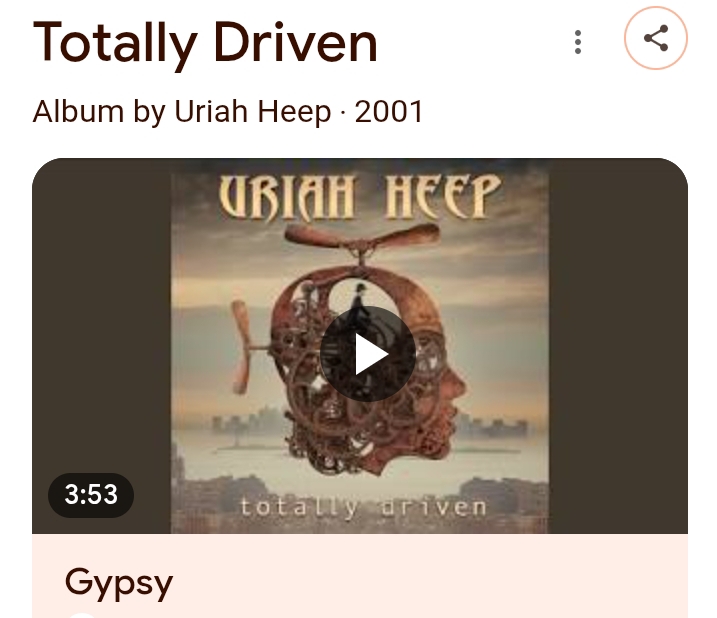Click the side propeller on album artwork
The image size is (717, 618).
(242, 348)
